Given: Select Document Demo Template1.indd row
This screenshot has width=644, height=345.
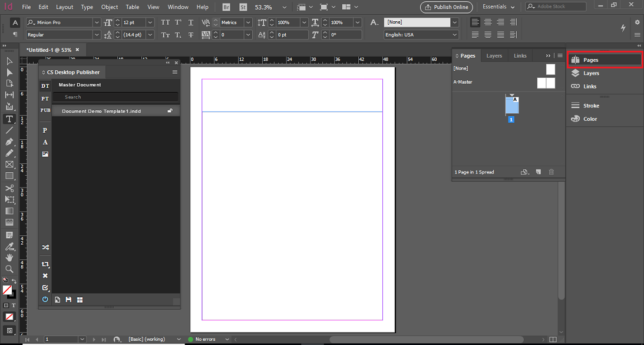Looking at the screenshot, I should point(116,111).
